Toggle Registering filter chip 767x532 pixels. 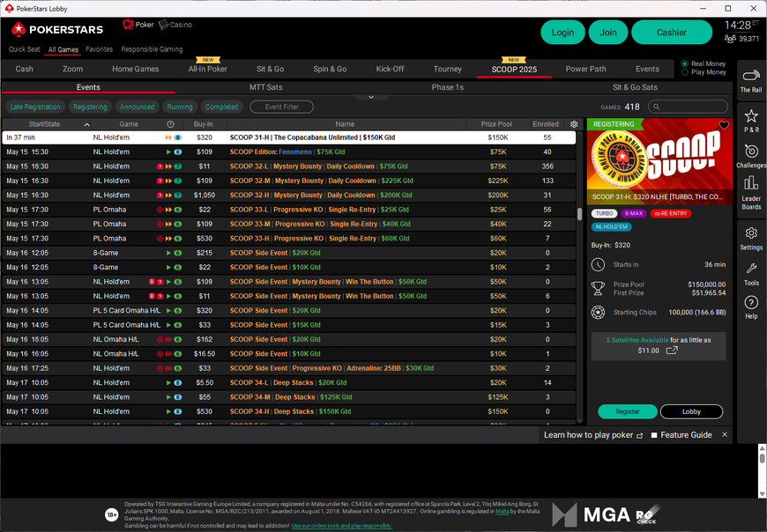pos(90,107)
